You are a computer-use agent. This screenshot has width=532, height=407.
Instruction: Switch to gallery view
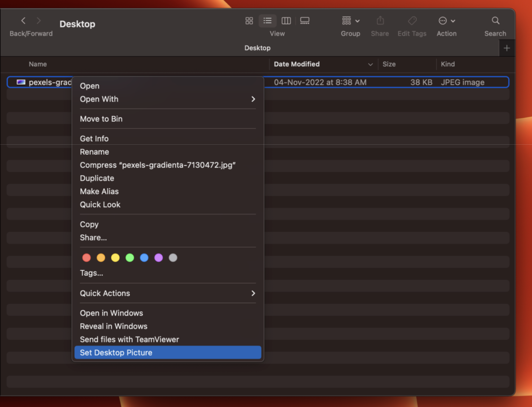(304, 20)
